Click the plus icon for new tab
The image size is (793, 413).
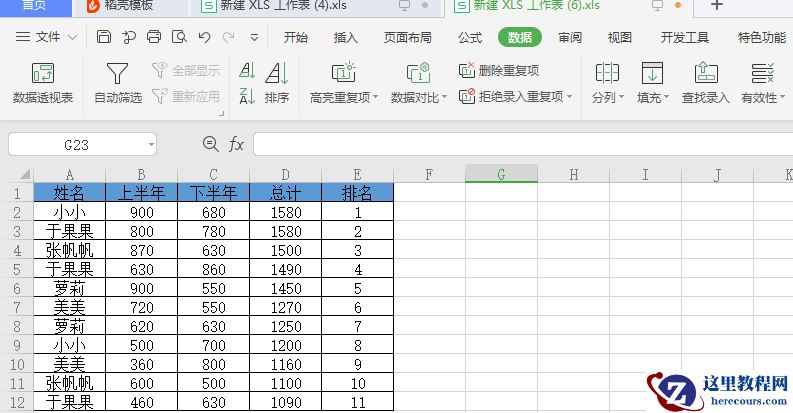point(716,5)
